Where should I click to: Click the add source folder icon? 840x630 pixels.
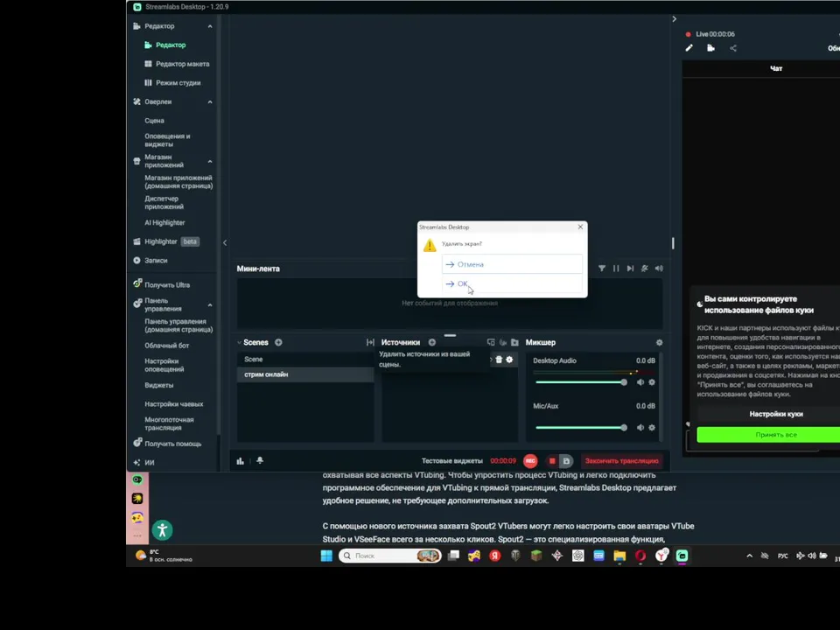[x=514, y=342]
